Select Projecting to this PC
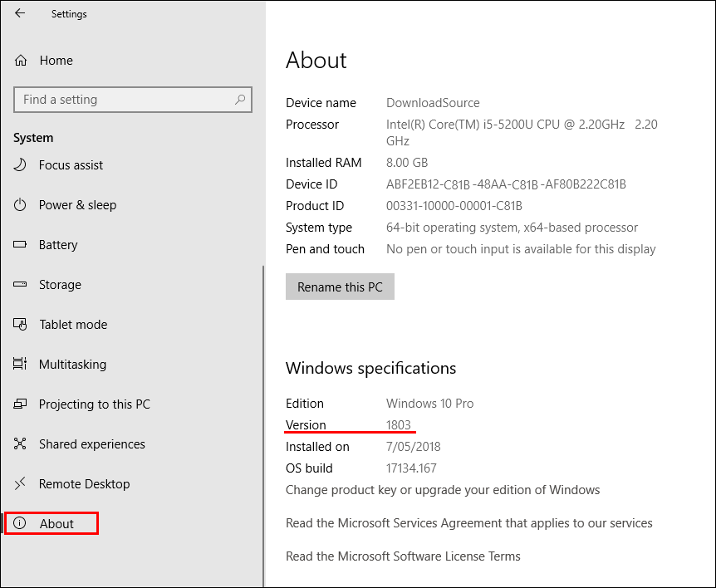 [x=95, y=404]
